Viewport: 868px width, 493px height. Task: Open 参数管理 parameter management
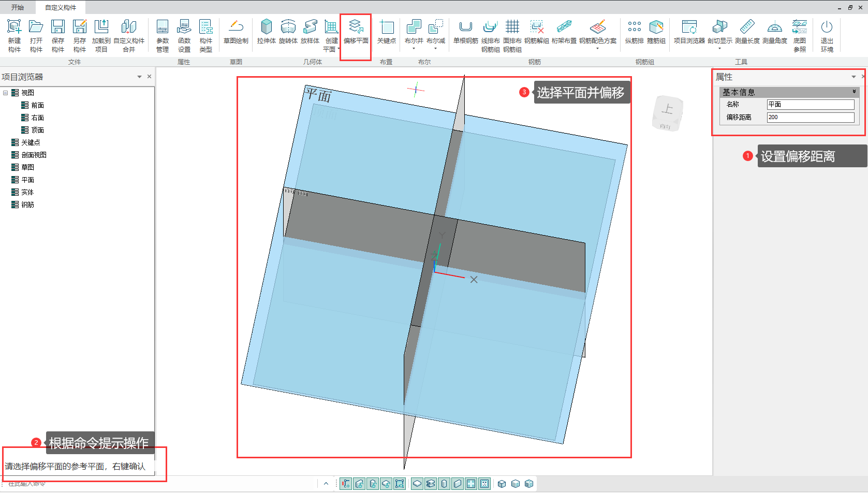point(163,35)
